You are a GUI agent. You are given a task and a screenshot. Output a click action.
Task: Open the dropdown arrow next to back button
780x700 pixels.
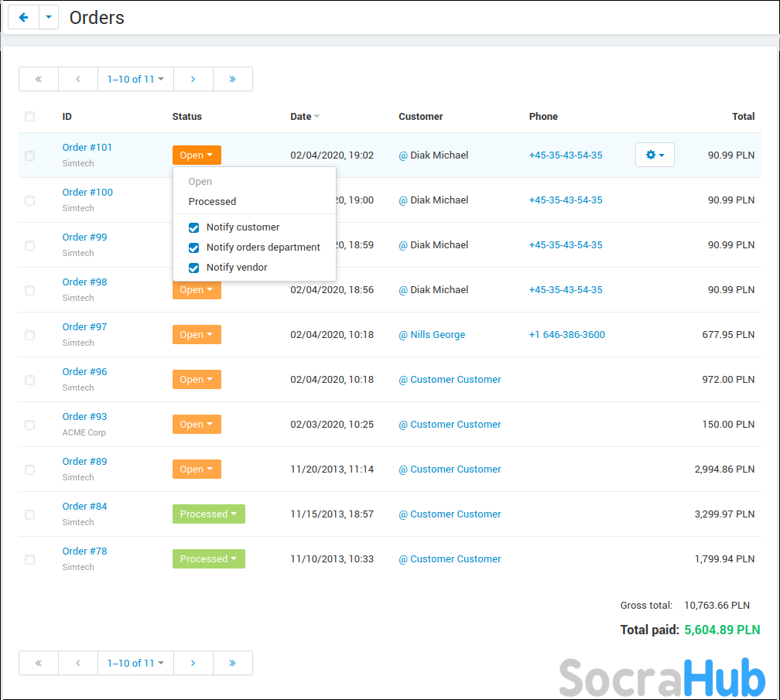coord(49,17)
